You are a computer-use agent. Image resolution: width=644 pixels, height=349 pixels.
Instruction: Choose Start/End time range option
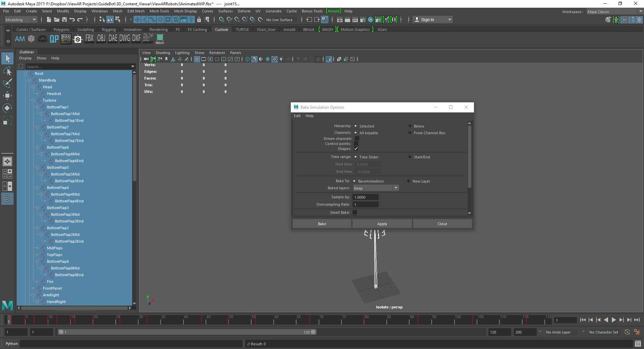[410, 157]
